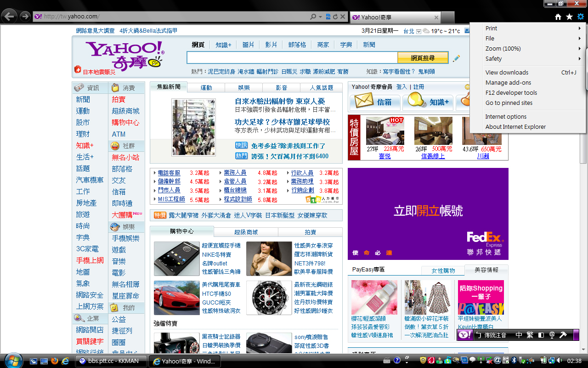Viewport: 588px width, 368px height.
Task: Stop loading with the X icon in address bar
Action: pyautogui.click(x=343, y=17)
